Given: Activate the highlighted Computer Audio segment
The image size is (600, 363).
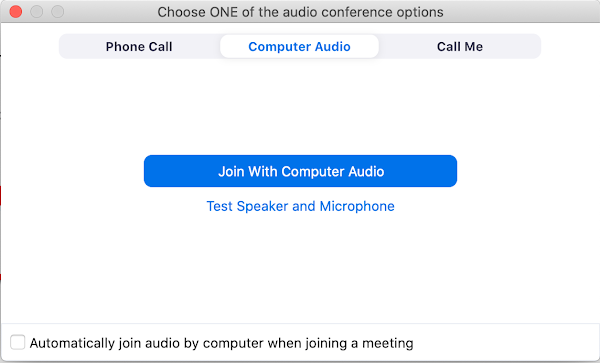Looking at the screenshot, I should coord(299,47).
